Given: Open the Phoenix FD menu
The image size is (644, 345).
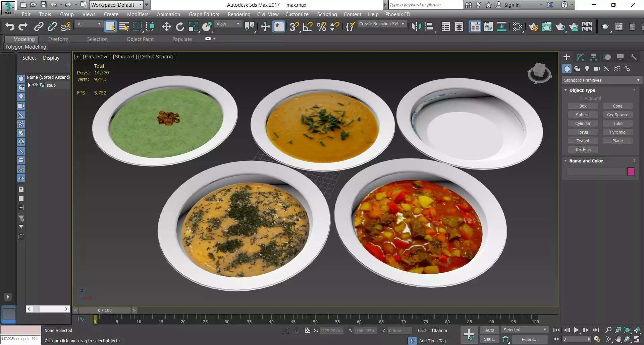Looking at the screenshot, I should 397,14.
